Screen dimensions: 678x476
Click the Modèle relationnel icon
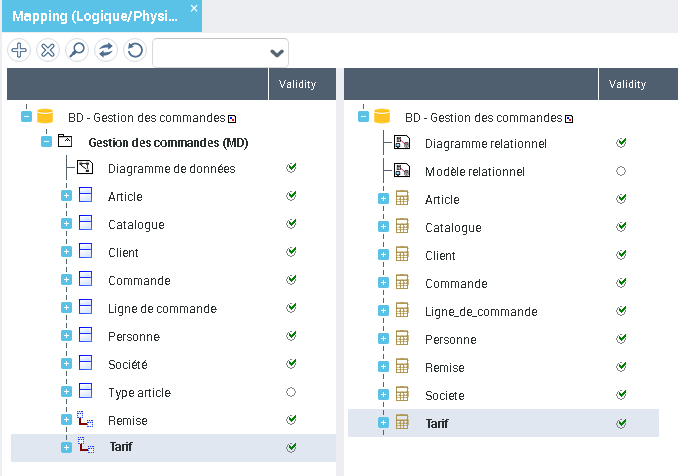coord(402,172)
